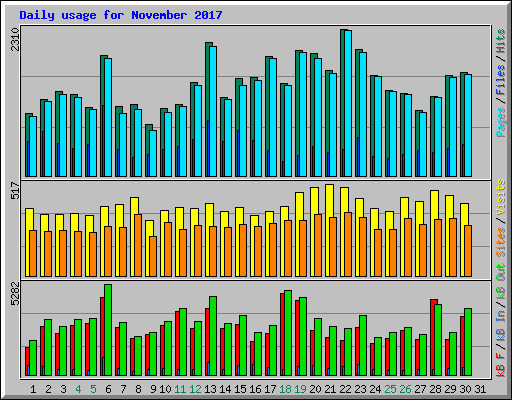Image resolution: width=512 pixels, height=400 pixels.
Task: Click day label "24" on the x-axis
Action: (375, 389)
